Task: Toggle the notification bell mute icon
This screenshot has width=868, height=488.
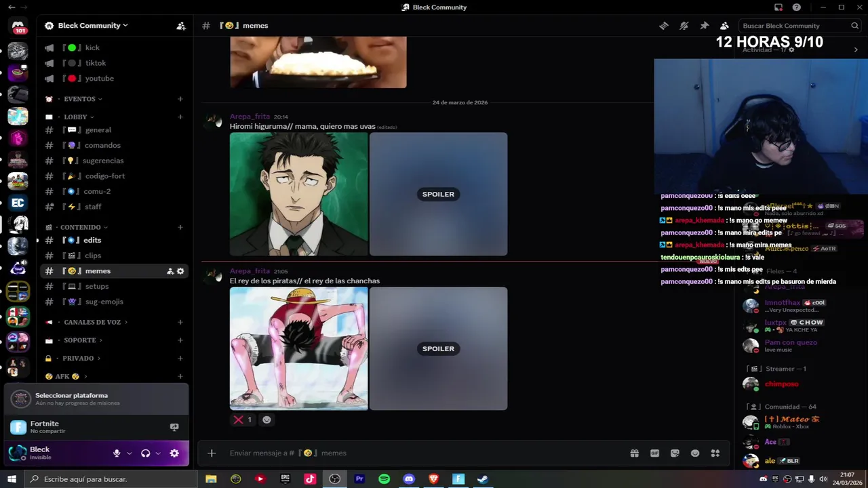Action: coord(684,26)
